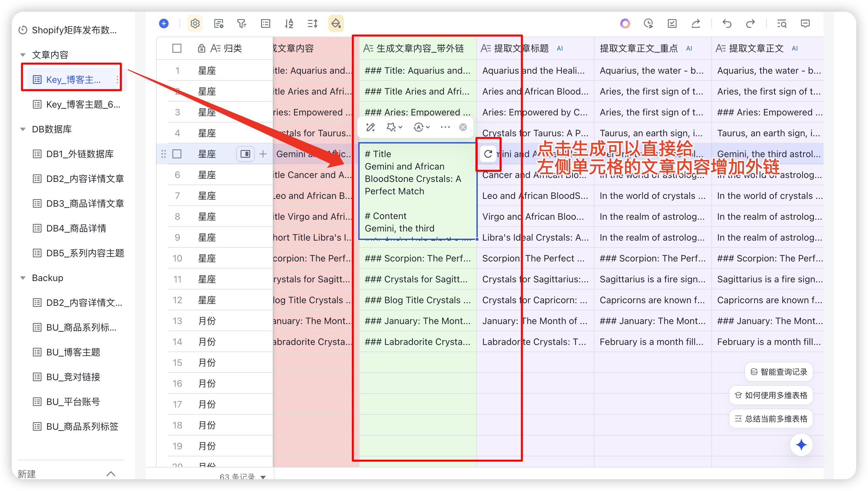868x491 pixels.
Task: Open the more options ellipsis in cell toolbar
Action: (x=445, y=127)
